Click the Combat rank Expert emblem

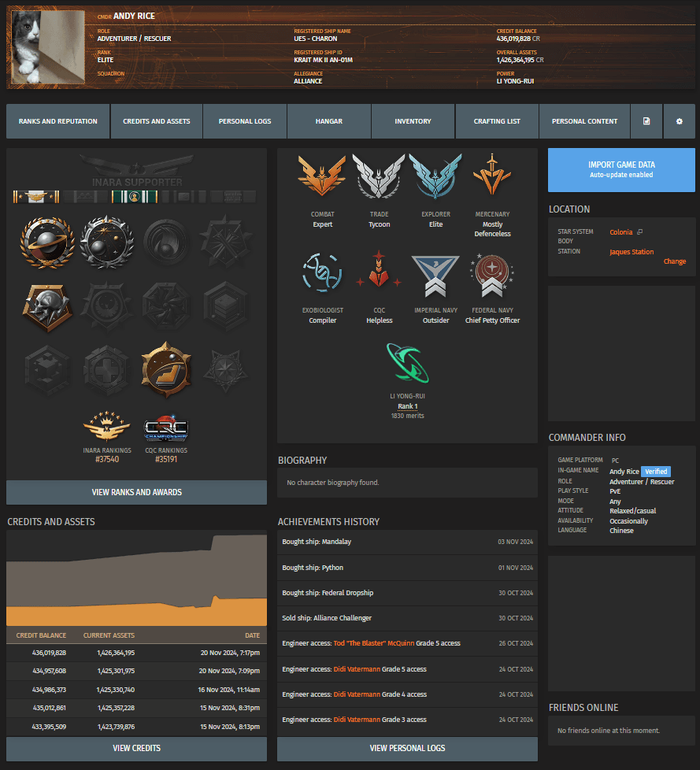[322, 176]
